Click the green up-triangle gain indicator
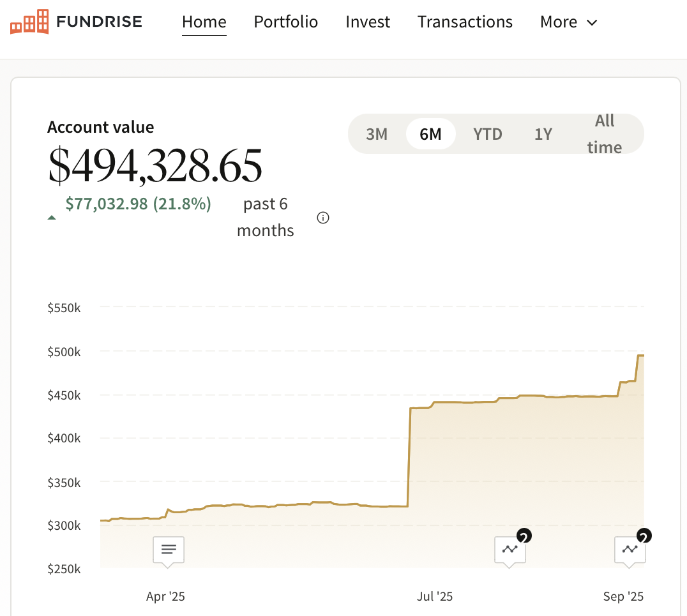 pyautogui.click(x=52, y=218)
